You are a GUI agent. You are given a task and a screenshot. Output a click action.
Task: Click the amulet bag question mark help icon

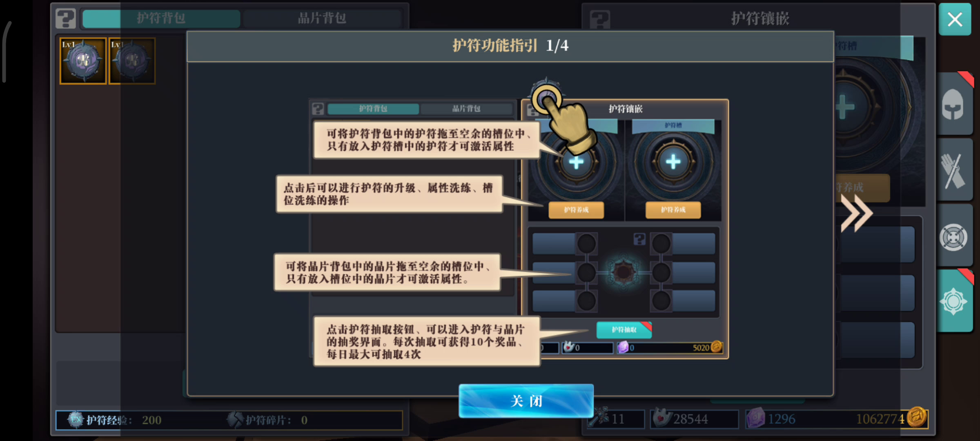coord(66,18)
